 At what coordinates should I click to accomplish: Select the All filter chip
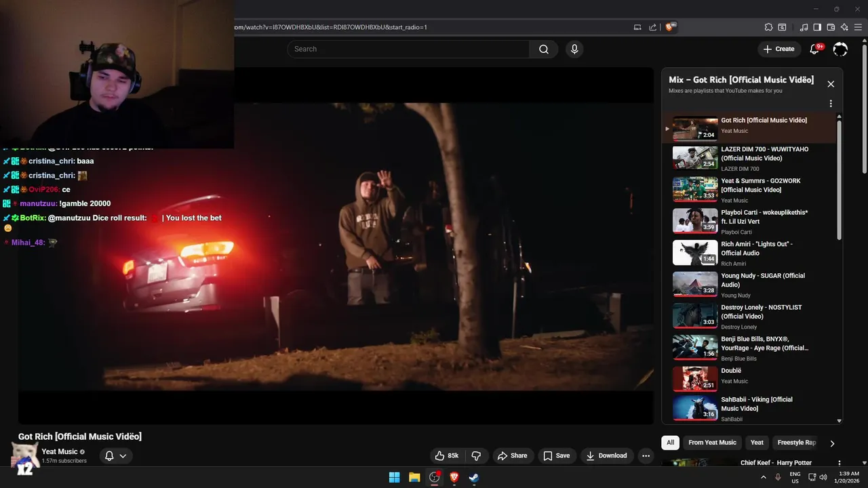pyautogui.click(x=670, y=443)
